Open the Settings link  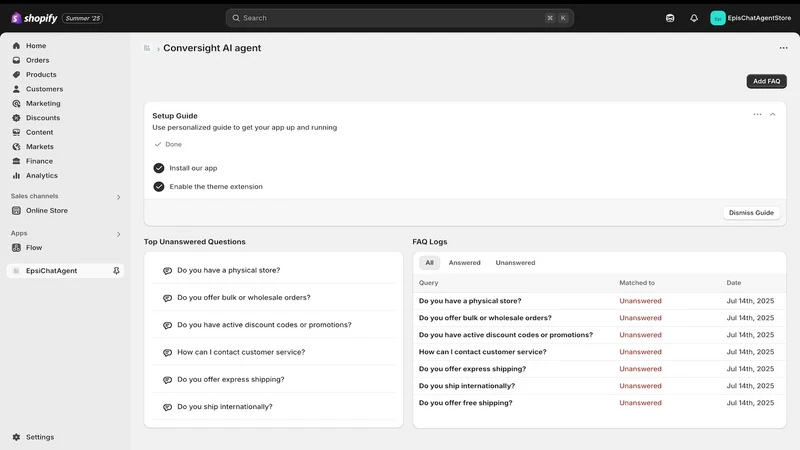[x=40, y=437]
